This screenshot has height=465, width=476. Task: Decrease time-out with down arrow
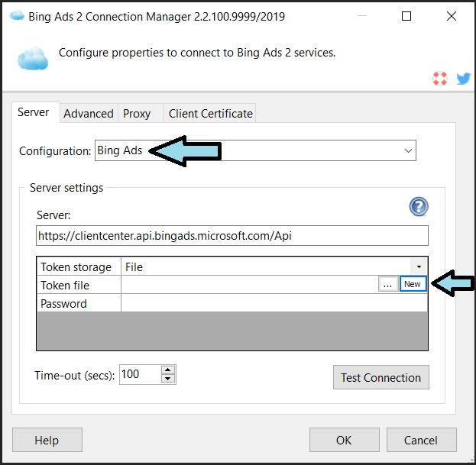[167, 379]
